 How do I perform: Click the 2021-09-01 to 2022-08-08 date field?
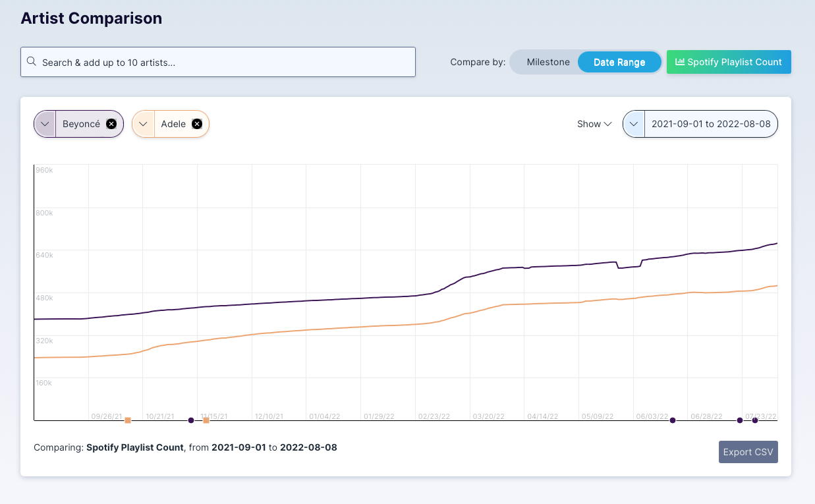(x=710, y=124)
